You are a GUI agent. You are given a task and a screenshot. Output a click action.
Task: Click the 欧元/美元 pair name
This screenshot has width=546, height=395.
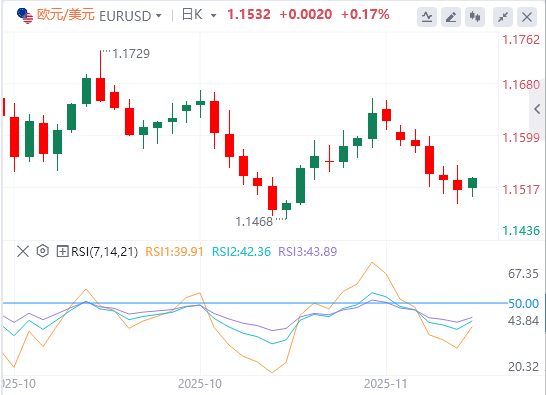[66, 15]
